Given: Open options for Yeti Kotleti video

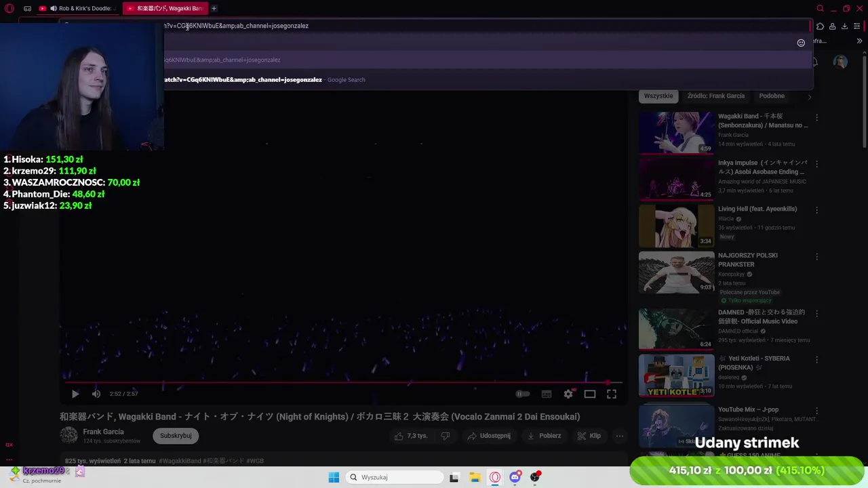Looking at the screenshot, I should coord(816,360).
